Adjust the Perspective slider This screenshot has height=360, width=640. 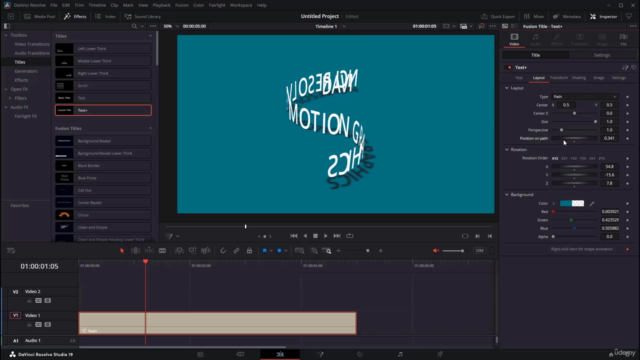click(x=574, y=130)
